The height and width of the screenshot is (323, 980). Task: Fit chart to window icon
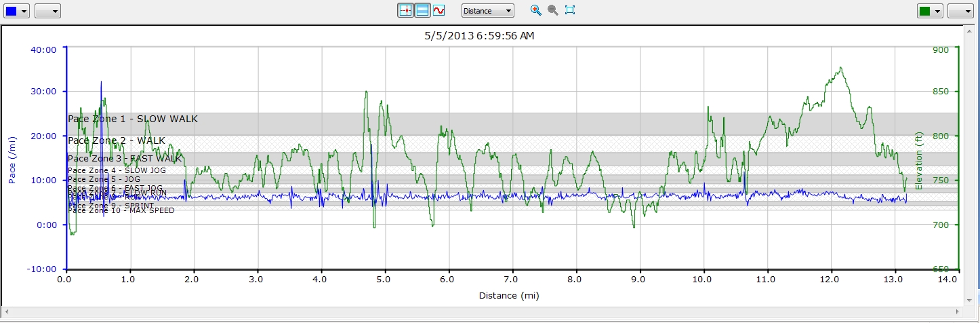pyautogui.click(x=569, y=10)
